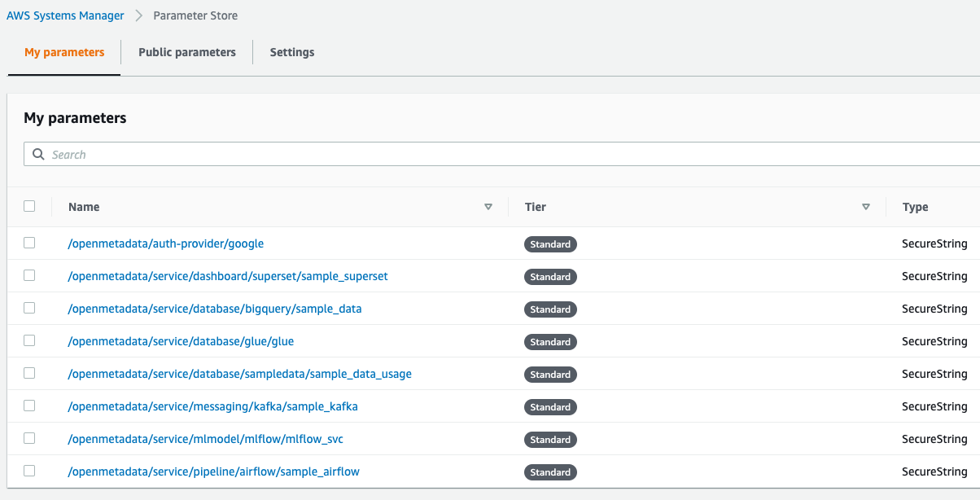Open the sample_superset dashboard parameter
Viewport: 980px width, 500px height.
click(227, 276)
